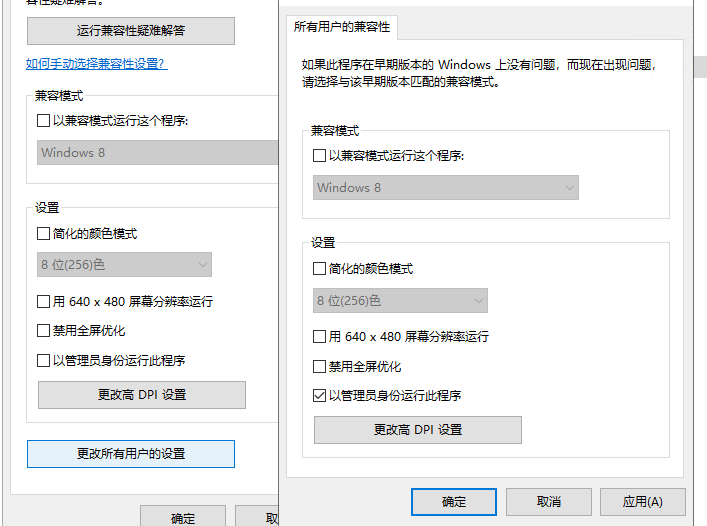Screen dimensions: 707x526
Task: Click left dialog 更改高 DPI 设置 button
Action: (x=142, y=395)
